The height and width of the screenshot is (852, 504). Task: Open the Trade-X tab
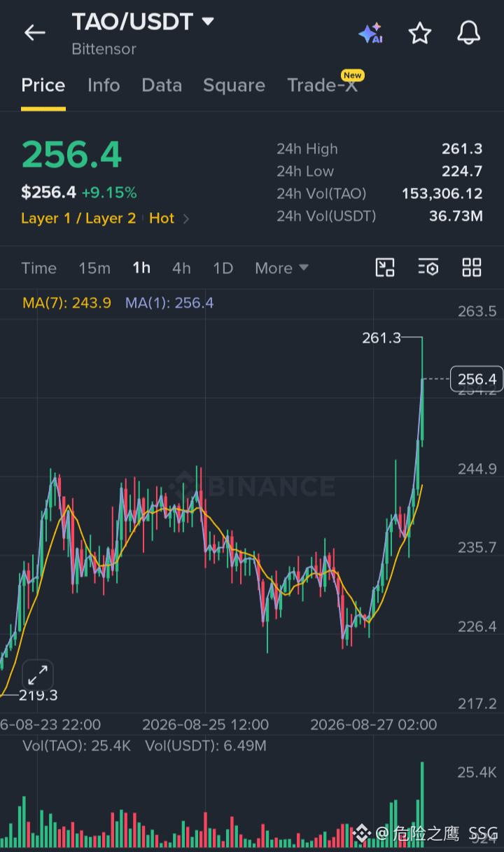click(x=322, y=85)
